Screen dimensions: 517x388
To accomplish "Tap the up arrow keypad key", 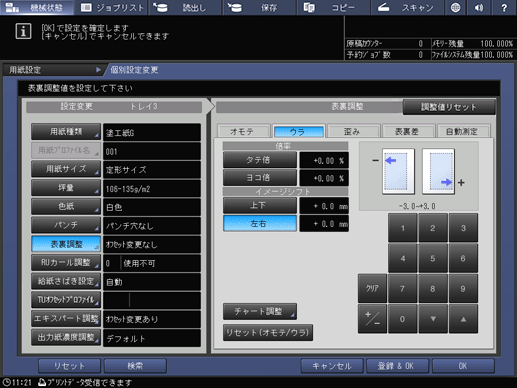I will tap(463, 319).
